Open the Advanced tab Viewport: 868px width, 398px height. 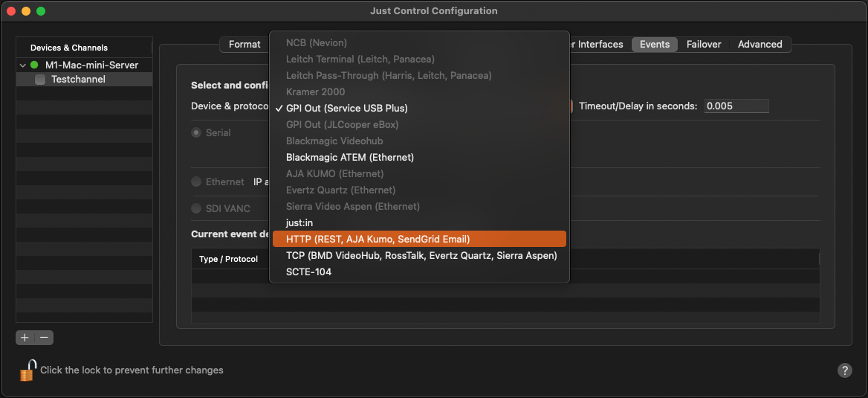(760, 45)
